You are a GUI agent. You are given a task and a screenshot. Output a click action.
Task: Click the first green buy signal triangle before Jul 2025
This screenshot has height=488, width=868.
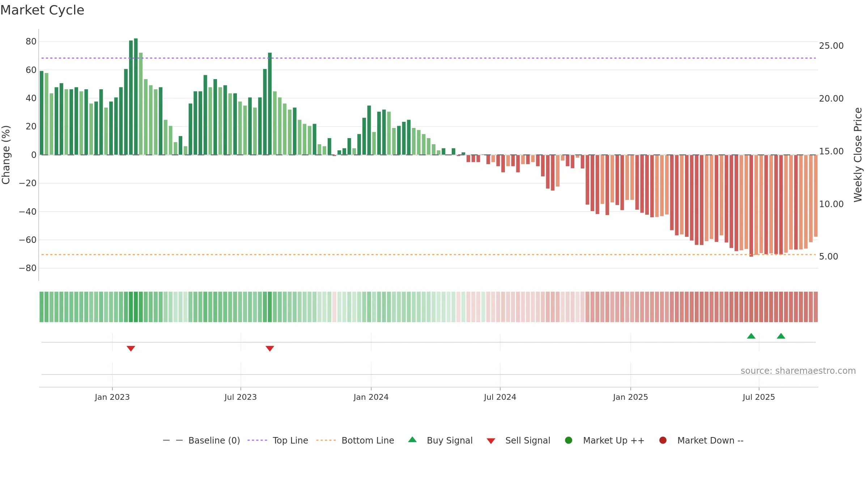pyautogui.click(x=751, y=336)
